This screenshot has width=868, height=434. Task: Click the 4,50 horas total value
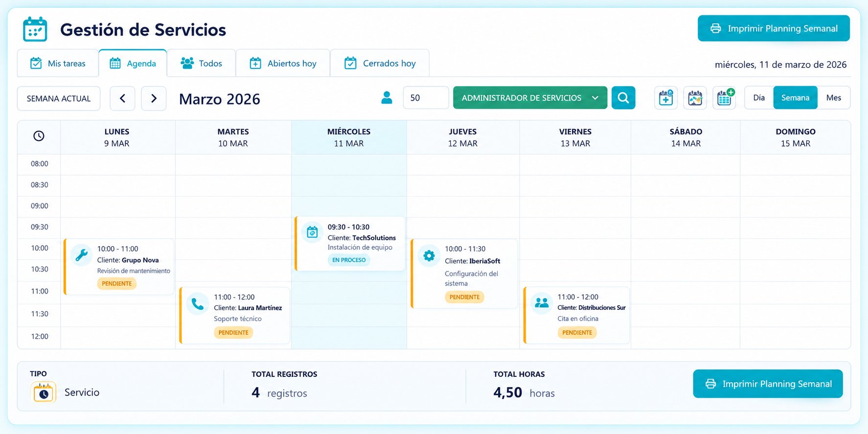[524, 392]
